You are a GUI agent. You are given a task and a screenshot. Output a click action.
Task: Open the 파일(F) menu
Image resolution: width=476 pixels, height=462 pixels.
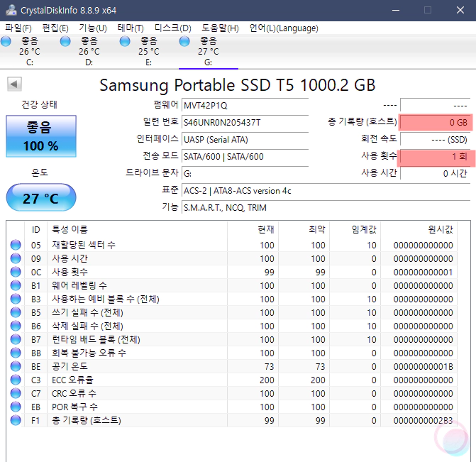pos(18,28)
